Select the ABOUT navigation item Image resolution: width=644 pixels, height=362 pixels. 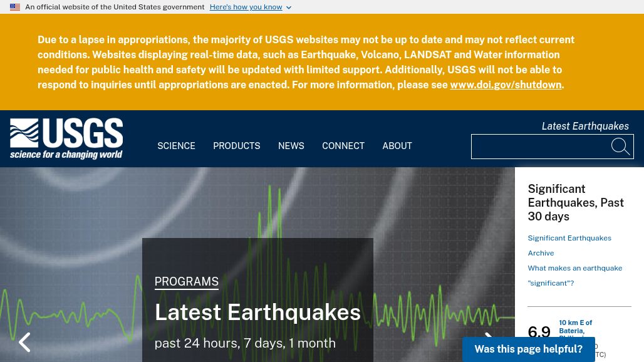click(x=397, y=146)
